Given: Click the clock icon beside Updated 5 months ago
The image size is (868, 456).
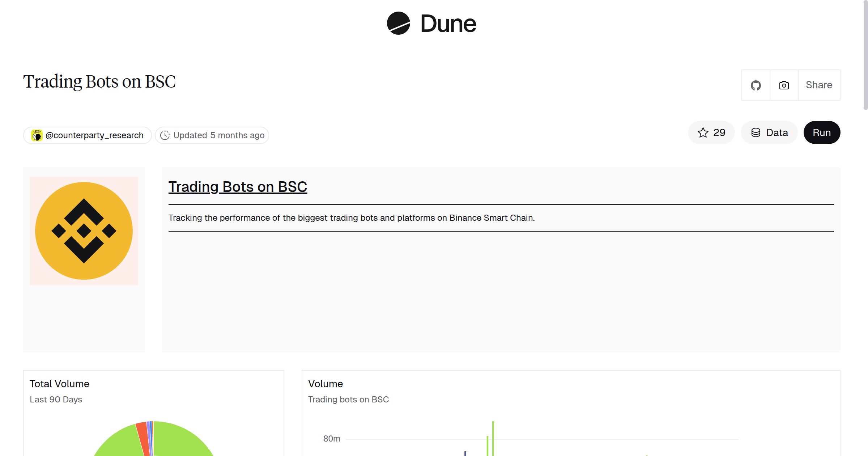Looking at the screenshot, I should pyautogui.click(x=165, y=135).
